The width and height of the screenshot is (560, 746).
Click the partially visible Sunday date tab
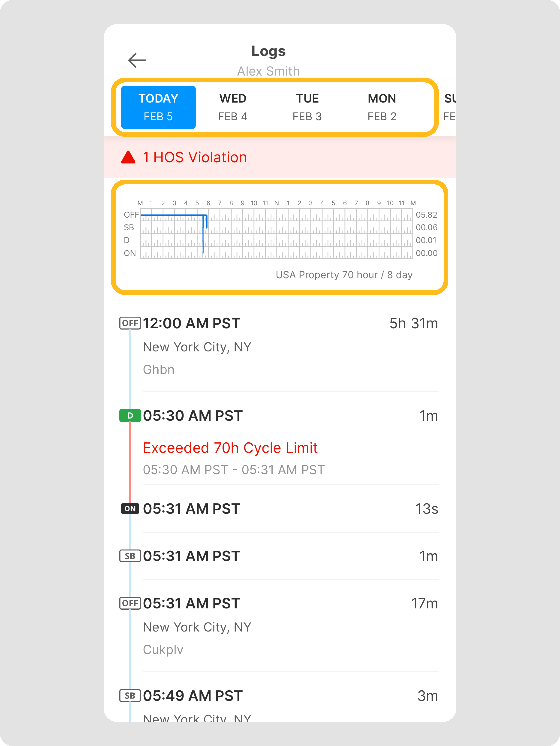(x=450, y=107)
